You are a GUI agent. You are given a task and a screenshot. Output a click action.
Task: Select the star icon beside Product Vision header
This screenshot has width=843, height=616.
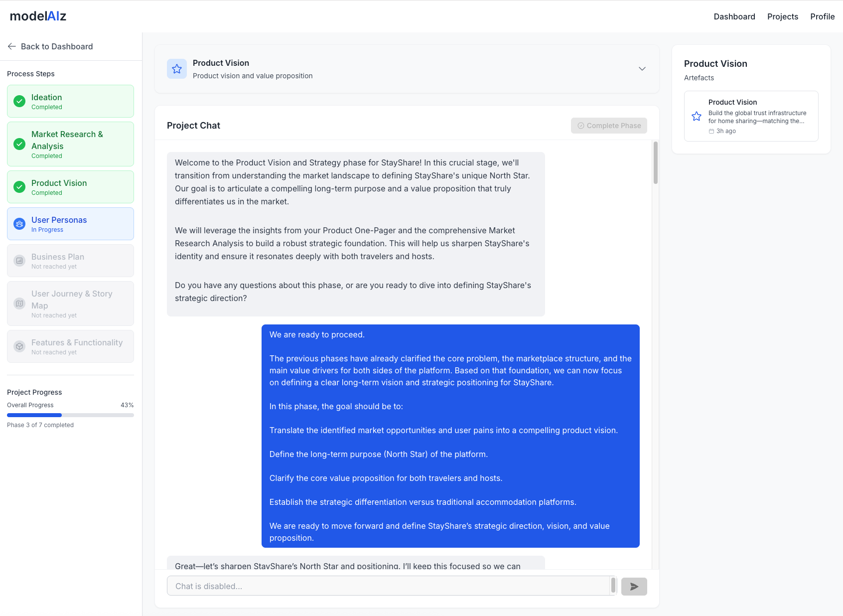point(176,69)
